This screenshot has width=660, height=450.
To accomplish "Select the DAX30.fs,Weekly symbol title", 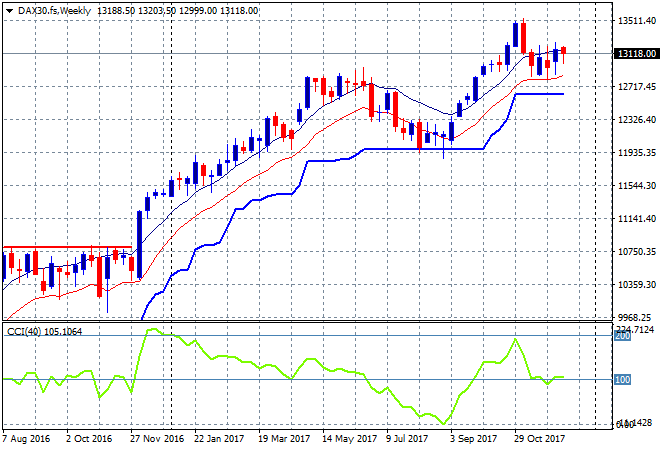I will pos(54,11).
